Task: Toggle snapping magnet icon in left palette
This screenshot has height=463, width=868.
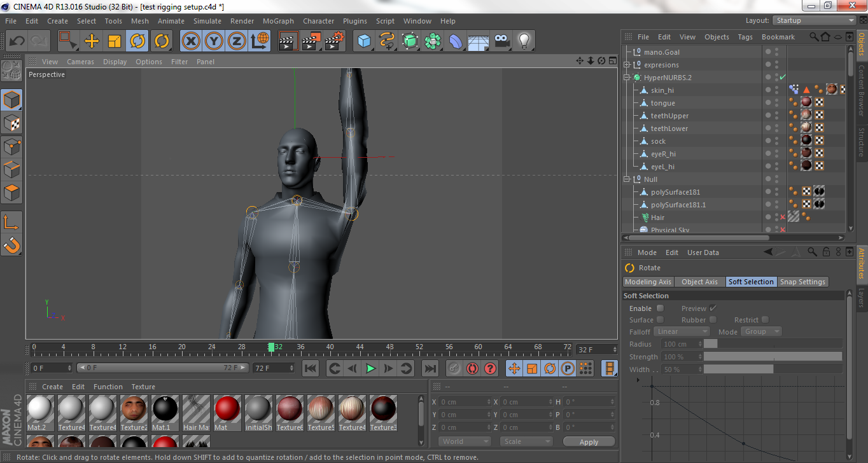Action: [x=12, y=244]
